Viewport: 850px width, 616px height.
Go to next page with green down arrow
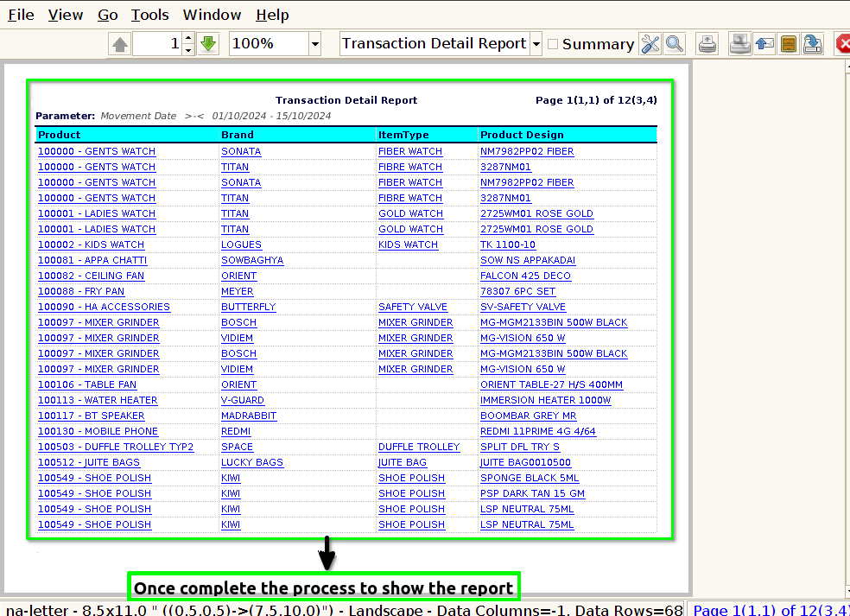pos(208,44)
